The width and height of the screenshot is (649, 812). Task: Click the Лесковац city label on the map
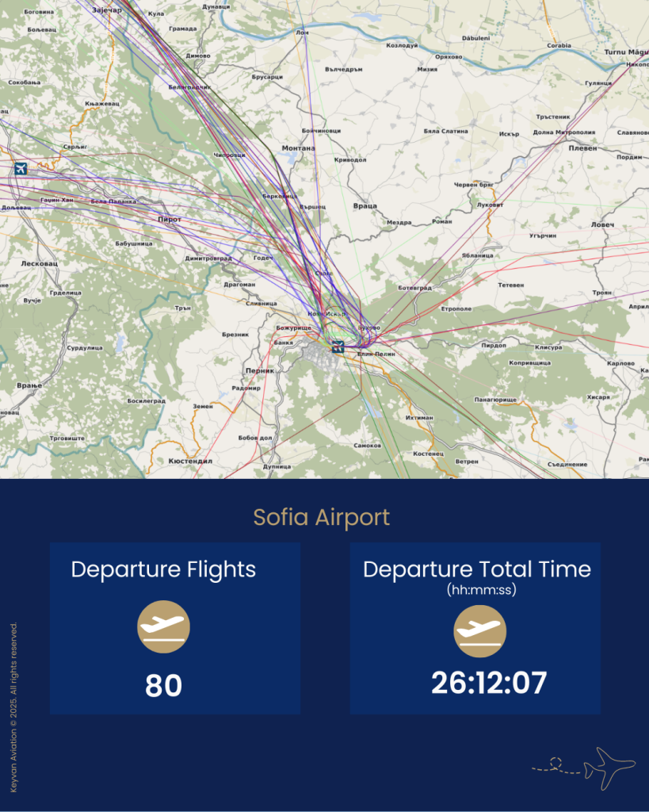click(x=36, y=262)
